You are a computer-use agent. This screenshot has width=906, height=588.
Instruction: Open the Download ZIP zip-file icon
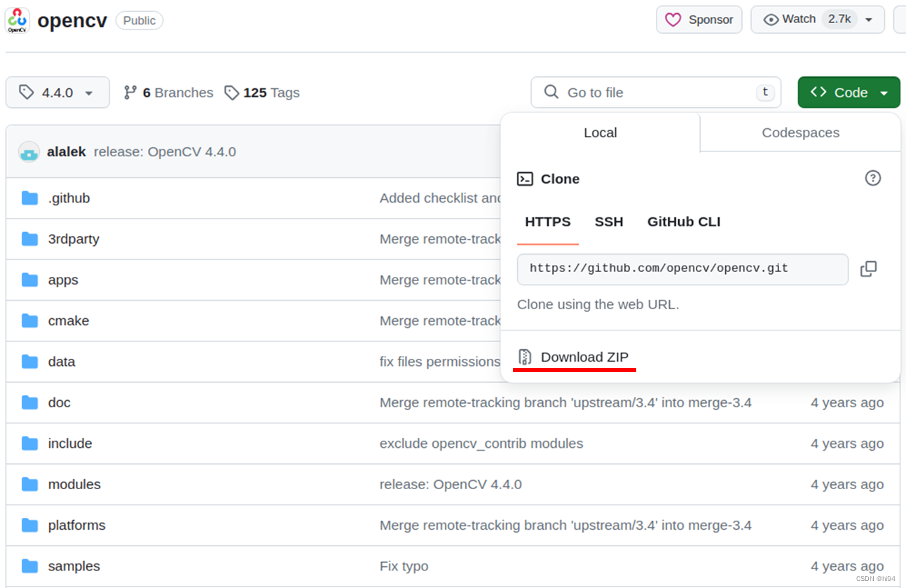point(524,357)
